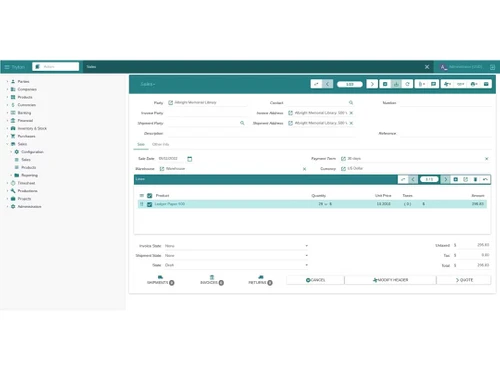The image size is (500, 375).
Task: Clear the Invoice Address field
Action: point(351,113)
